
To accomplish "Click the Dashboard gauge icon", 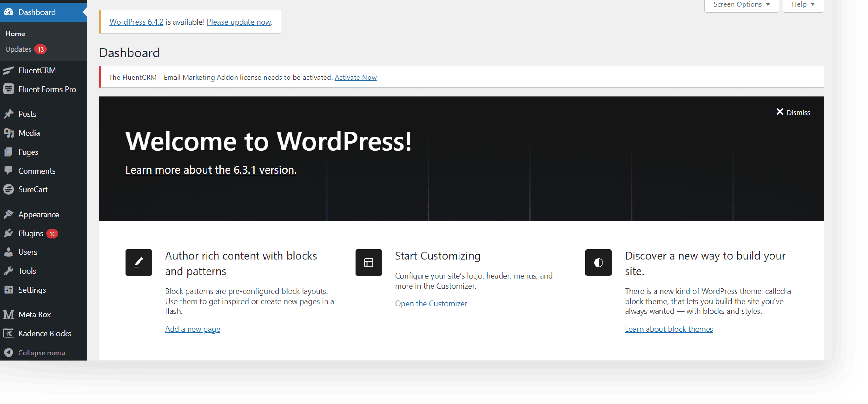I will tap(9, 12).
